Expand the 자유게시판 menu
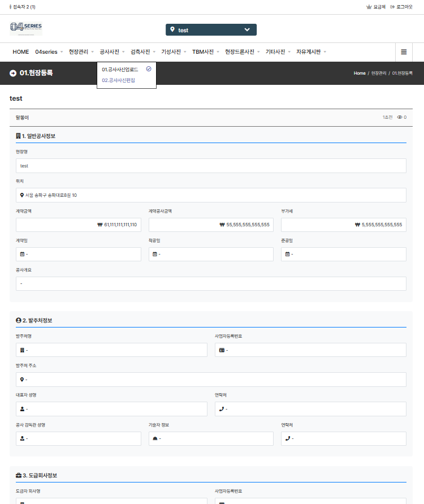Screen dimensions: 424x504 pyautogui.click(x=311, y=51)
